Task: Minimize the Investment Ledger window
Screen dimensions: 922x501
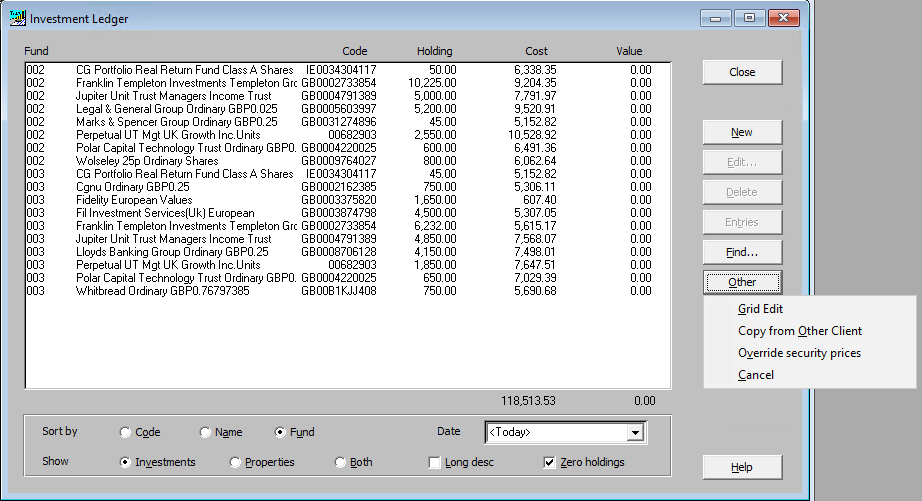Action: [716, 18]
